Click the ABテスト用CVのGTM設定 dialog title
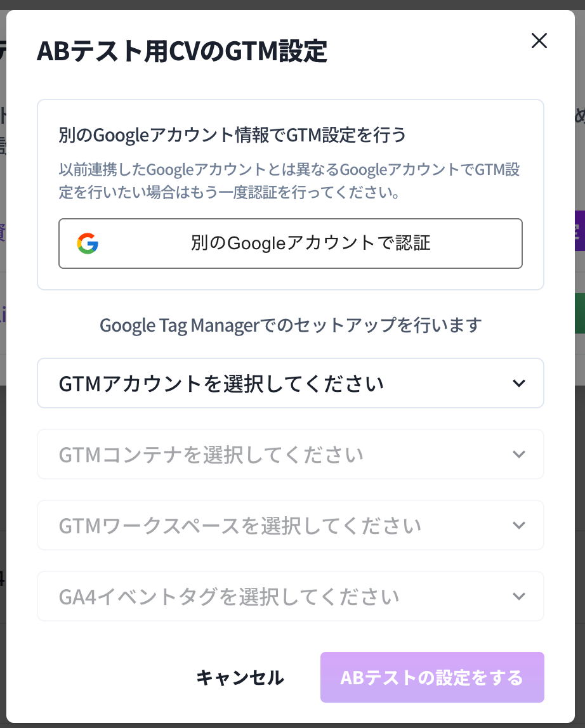This screenshot has width=585, height=728. [x=182, y=52]
